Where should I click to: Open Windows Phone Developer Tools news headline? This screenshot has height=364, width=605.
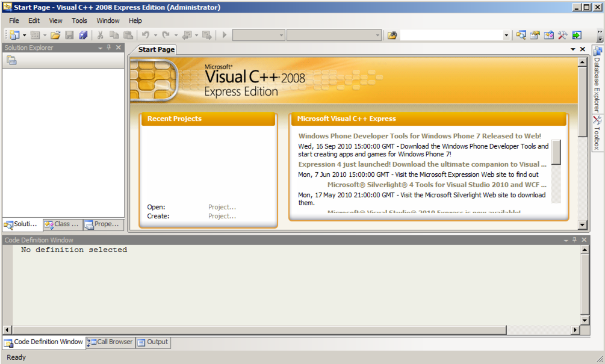pyautogui.click(x=420, y=136)
